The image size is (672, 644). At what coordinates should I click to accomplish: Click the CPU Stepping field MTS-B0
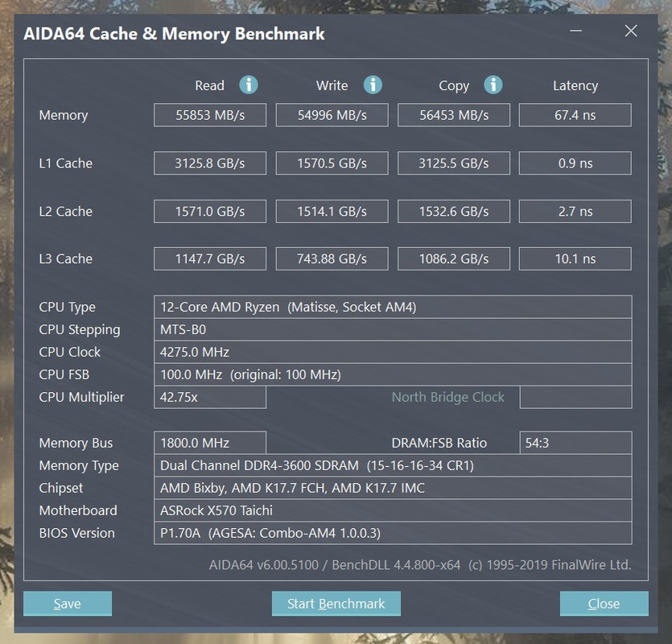393,329
